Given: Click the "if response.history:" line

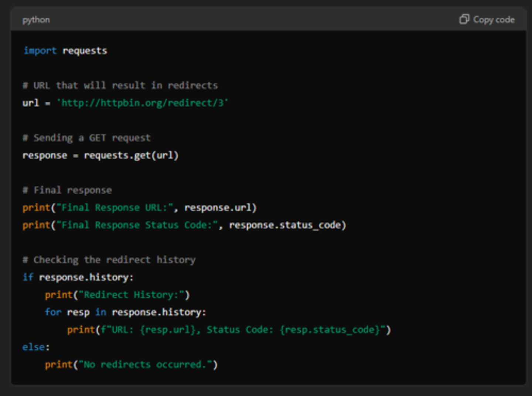Looking at the screenshot, I should [78, 277].
